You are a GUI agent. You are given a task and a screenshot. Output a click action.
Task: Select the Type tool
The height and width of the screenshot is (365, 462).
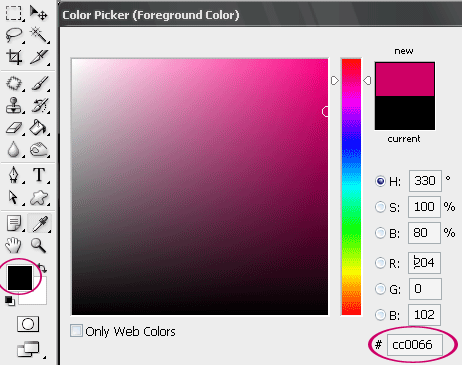(38, 175)
